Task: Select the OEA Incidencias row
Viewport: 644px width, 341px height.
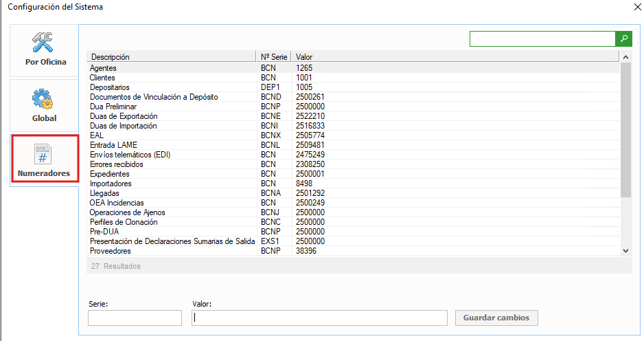Action: [x=117, y=203]
